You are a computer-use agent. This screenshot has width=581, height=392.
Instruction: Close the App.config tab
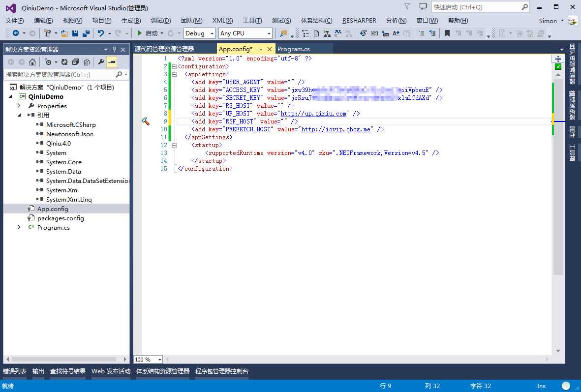pyautogui.click(x=270, y=49)
